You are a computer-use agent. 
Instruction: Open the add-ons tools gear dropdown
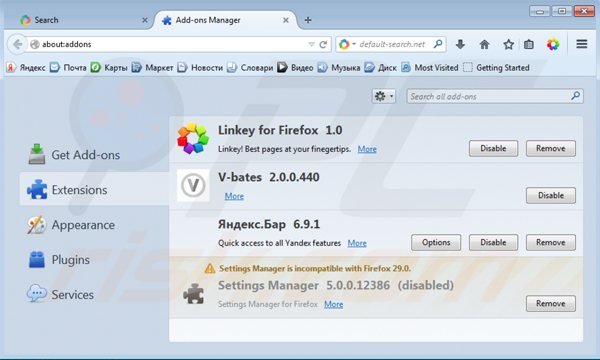point(384,96)
